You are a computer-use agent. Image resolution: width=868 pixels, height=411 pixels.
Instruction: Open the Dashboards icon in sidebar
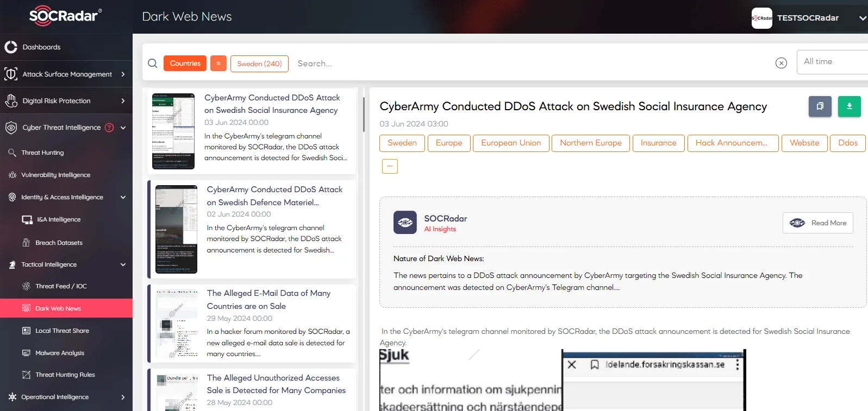pos(11,47)
